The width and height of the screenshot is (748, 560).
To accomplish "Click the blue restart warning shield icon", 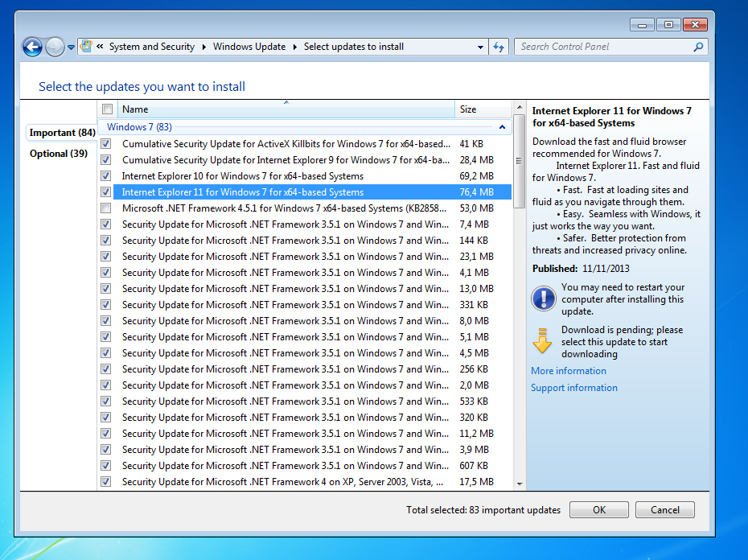I will tap(544, 299).
